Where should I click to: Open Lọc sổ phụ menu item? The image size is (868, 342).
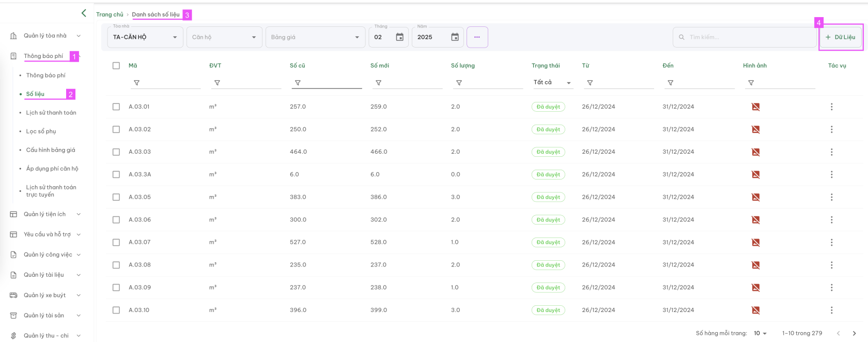[41, 131]
